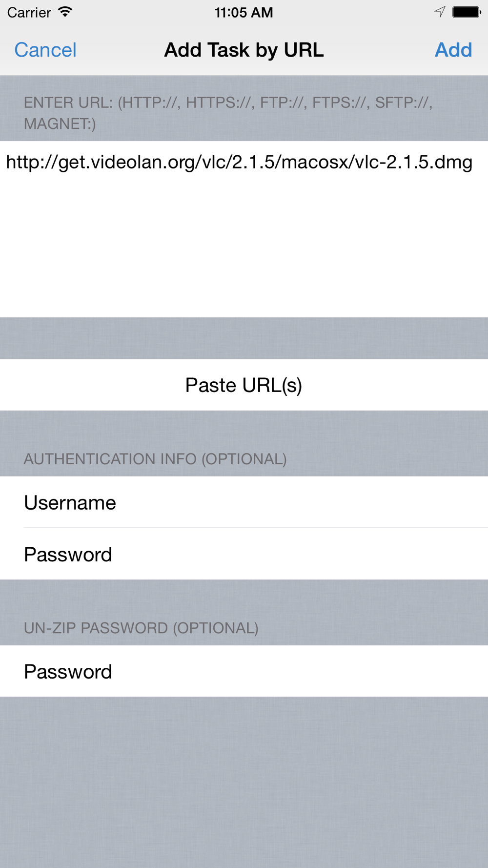Click the http:// start of the entered URL
488x868 pixels.
[32, 162]
